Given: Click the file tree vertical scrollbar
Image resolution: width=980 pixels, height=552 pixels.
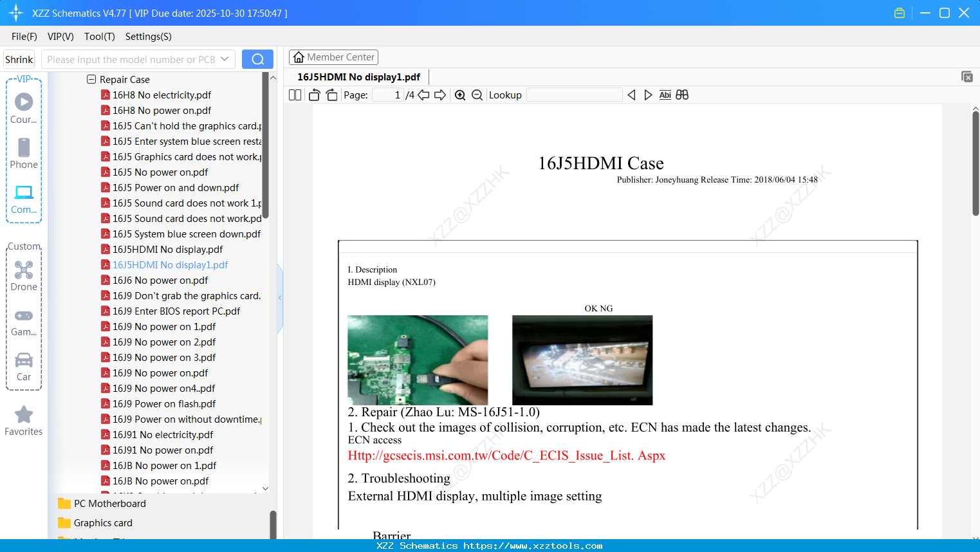Looking at the screenshot, I should (265, 145).
